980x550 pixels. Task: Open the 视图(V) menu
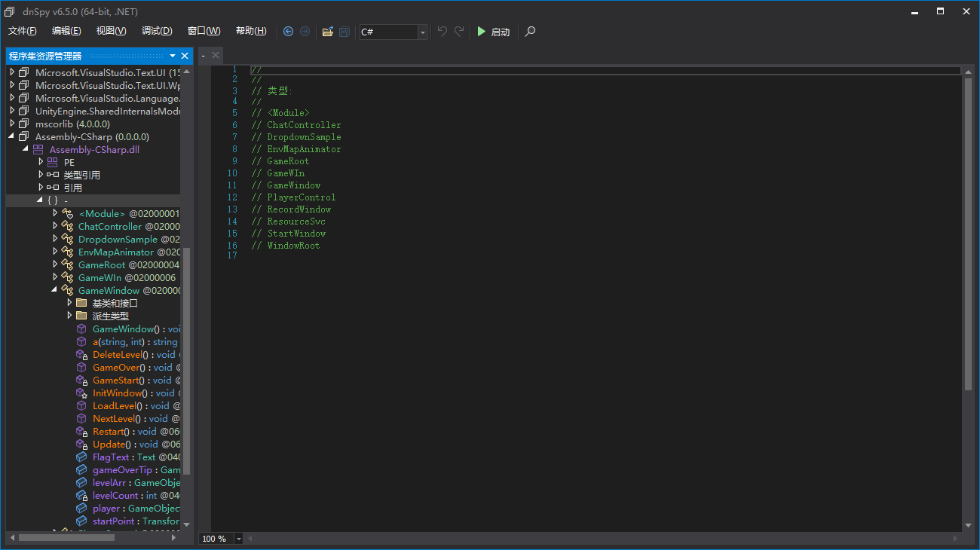[112, 31]
